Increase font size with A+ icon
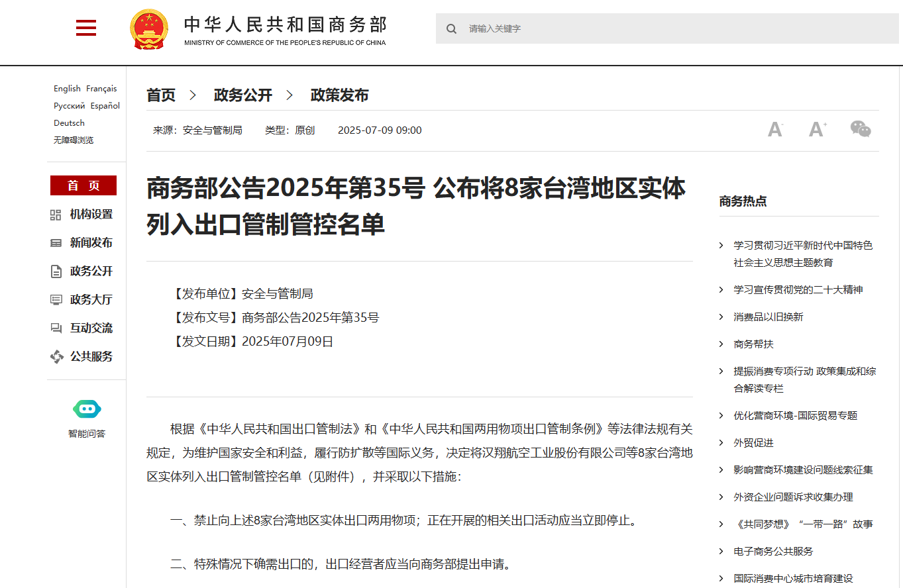Screen dimensions: 903x588 tap(818, 130)
